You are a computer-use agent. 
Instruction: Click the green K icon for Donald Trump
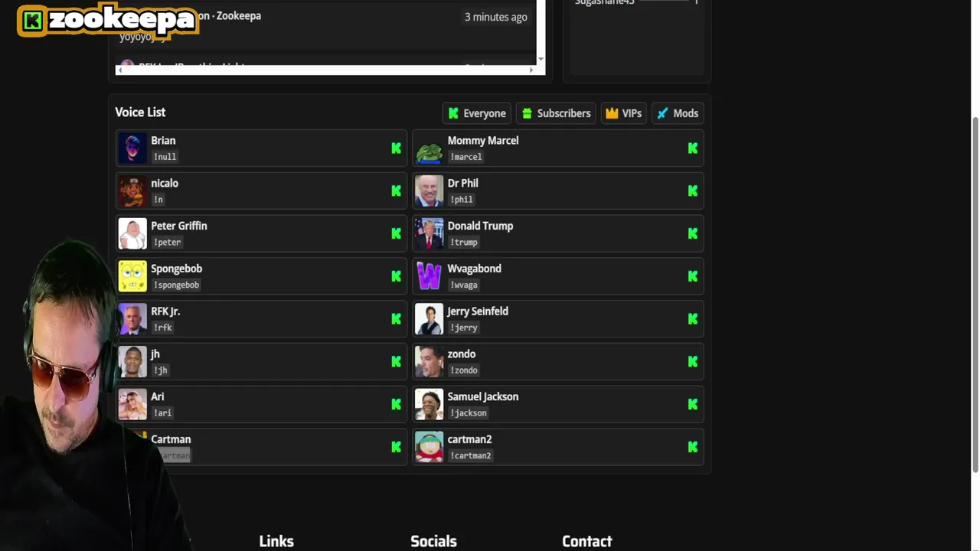[x=692, y=234]
